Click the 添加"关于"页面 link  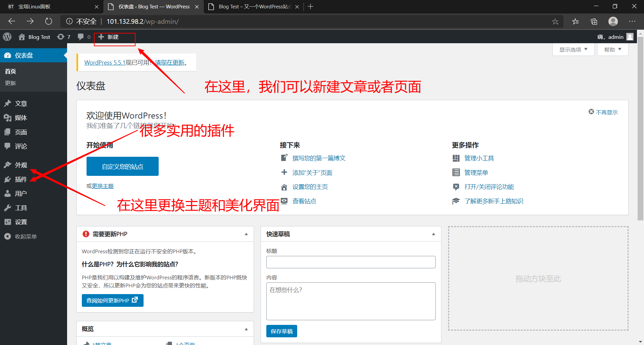tap(312, 172)
